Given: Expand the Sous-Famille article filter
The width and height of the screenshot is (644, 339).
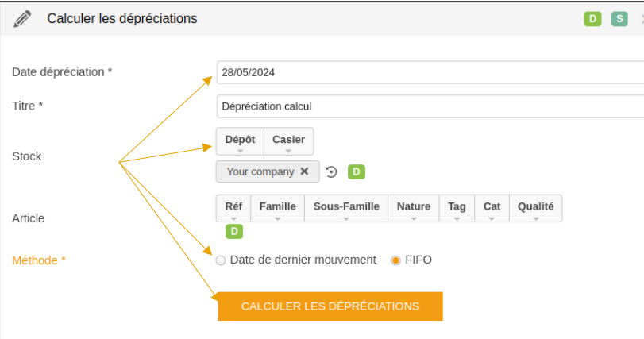Looking at the screenshot, I should pos(346,209).
